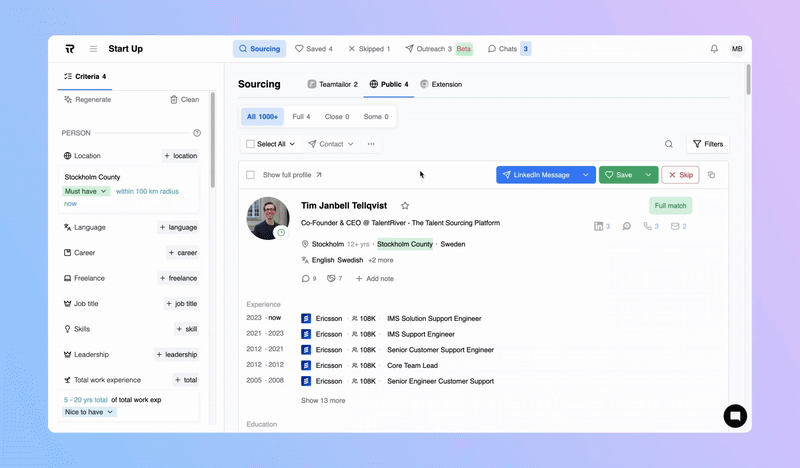Click Show 13 more experience link
This screenshot has height=468, width=800.
click(323, 401)
